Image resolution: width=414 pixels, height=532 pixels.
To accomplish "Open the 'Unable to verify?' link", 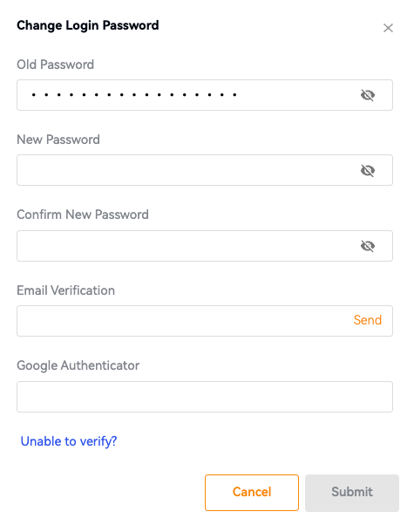I will 69,441.
